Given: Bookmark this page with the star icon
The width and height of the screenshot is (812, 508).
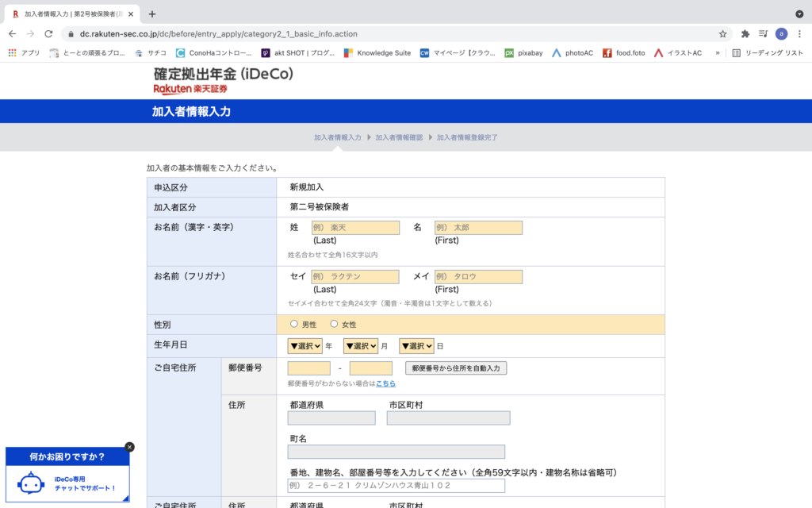Looking at the screenshot, I should [722, 34].
